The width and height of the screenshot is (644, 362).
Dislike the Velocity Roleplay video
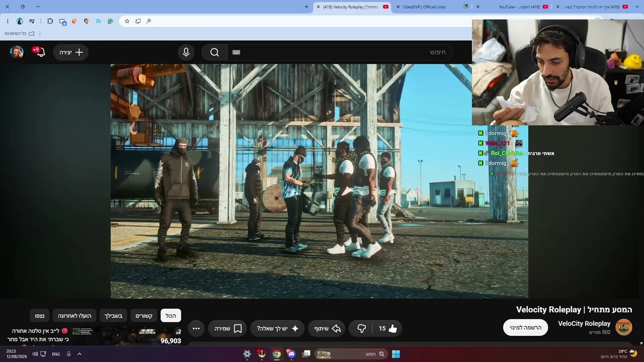coord(361,328)
